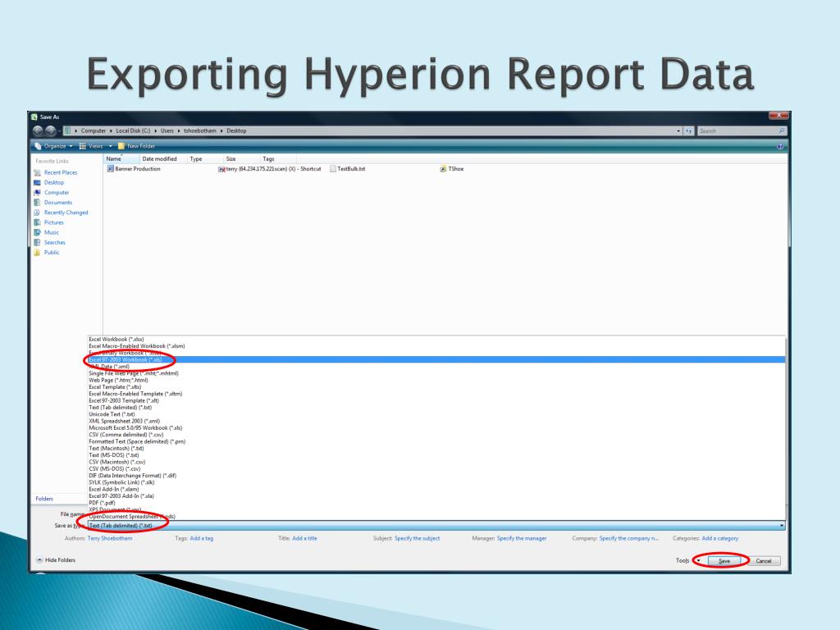Click the Public folder icon

[x=37, y=253]
